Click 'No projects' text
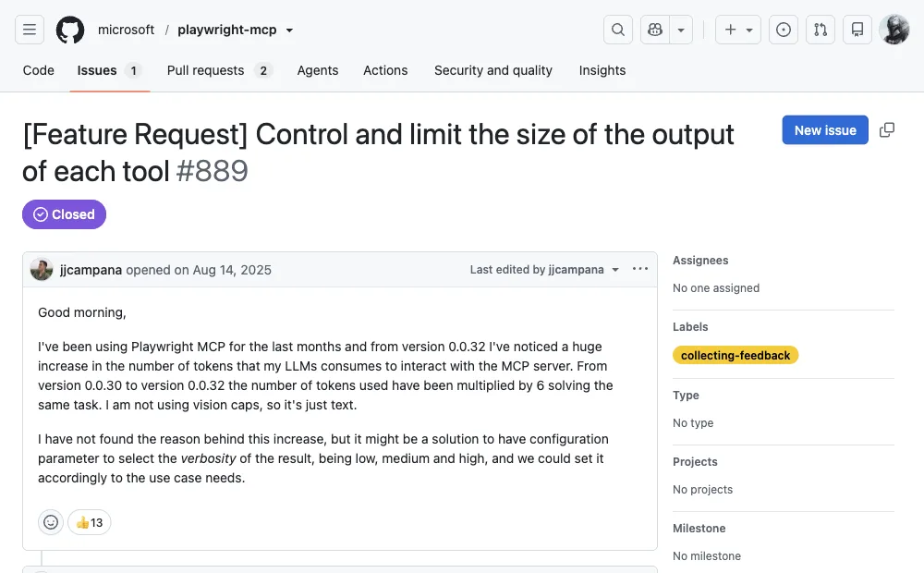The image size is (924, 573). tap(703, 490)
